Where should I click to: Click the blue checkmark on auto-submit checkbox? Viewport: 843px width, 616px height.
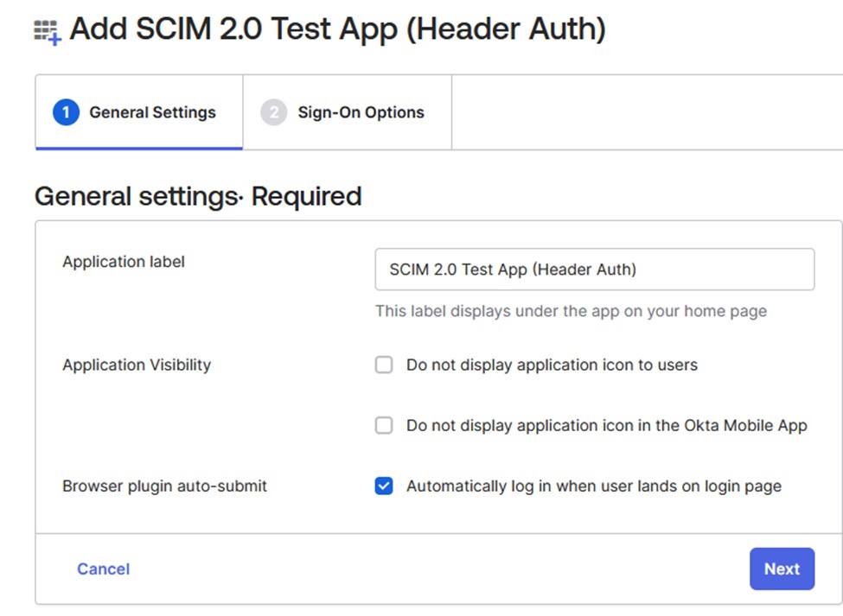tap(383, 486)
